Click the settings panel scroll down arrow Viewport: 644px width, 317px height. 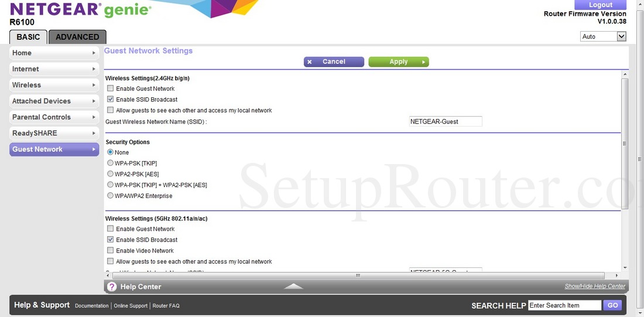click(x=625, y=268)
